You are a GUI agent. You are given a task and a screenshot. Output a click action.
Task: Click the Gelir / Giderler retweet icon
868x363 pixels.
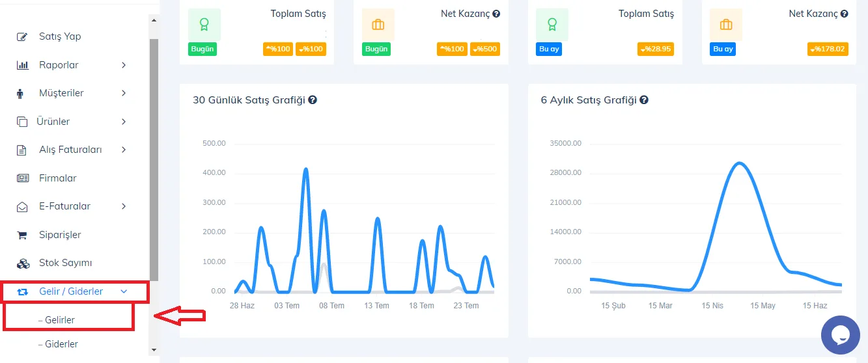(23, 291)
